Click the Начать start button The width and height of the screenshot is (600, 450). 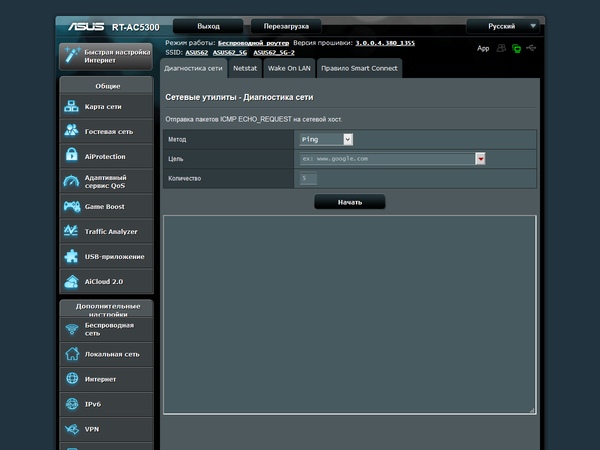point(350,202)
